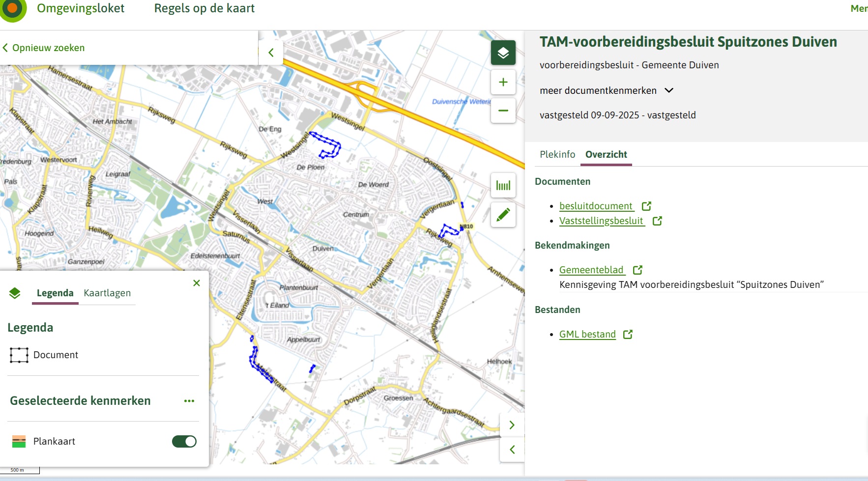Zoom out on the map
The width and height of the screenshot is (868, 481).
click(x=503, y=111)
